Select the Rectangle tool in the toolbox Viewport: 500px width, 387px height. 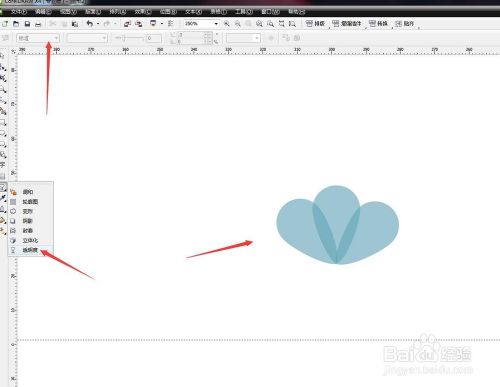click(x=3, y=122)
